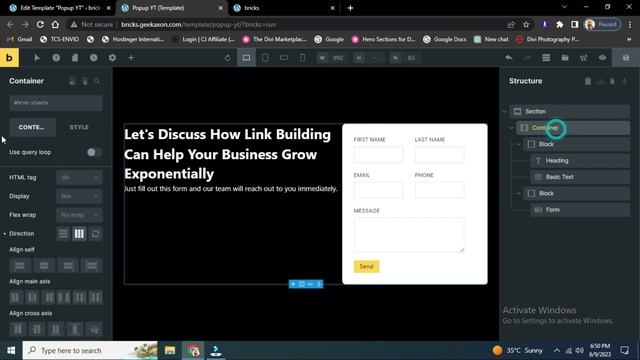Open the Gmail bookmark
The image size is (640, 360).
pos(20,40)
